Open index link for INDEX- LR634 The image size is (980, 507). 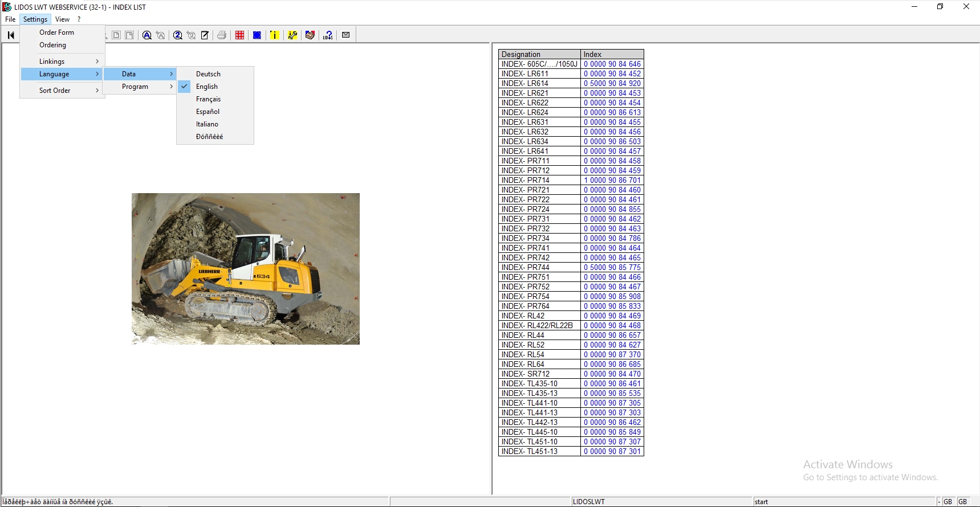tap(612, 142)
